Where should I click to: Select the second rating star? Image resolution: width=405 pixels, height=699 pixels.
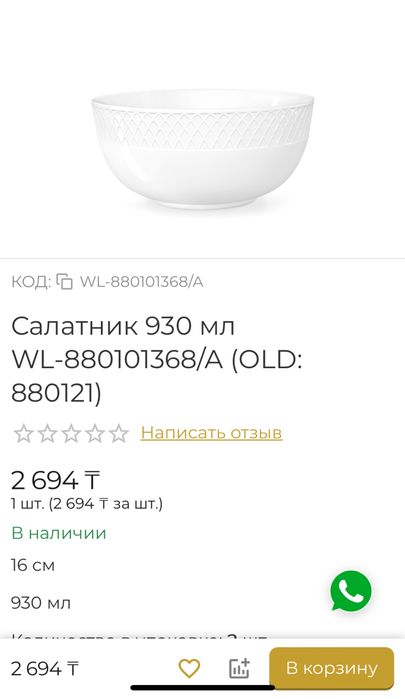point(47,433)
